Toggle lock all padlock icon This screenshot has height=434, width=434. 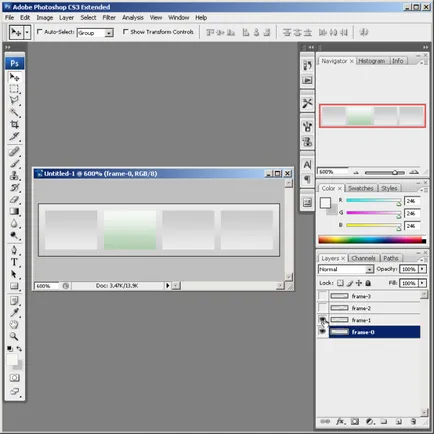pyautogui.click(x=368, y=283)
